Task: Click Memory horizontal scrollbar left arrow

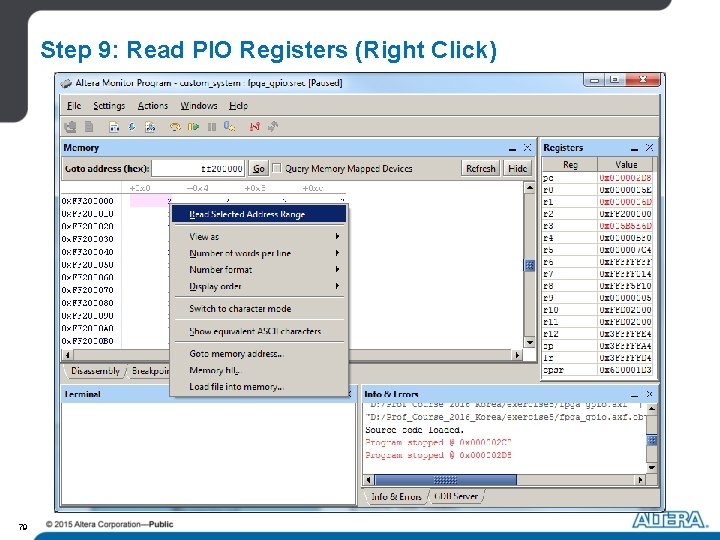Action: pyautogui.click(x=68, y=355)
